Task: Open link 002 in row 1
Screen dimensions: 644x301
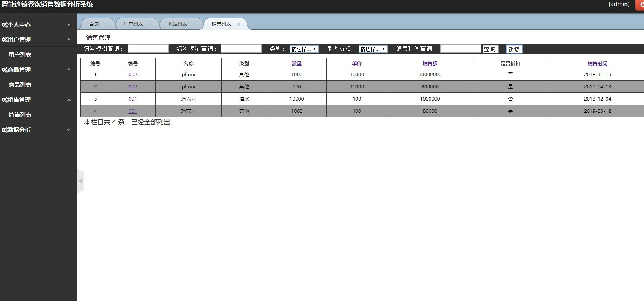Action: (133, 75)
